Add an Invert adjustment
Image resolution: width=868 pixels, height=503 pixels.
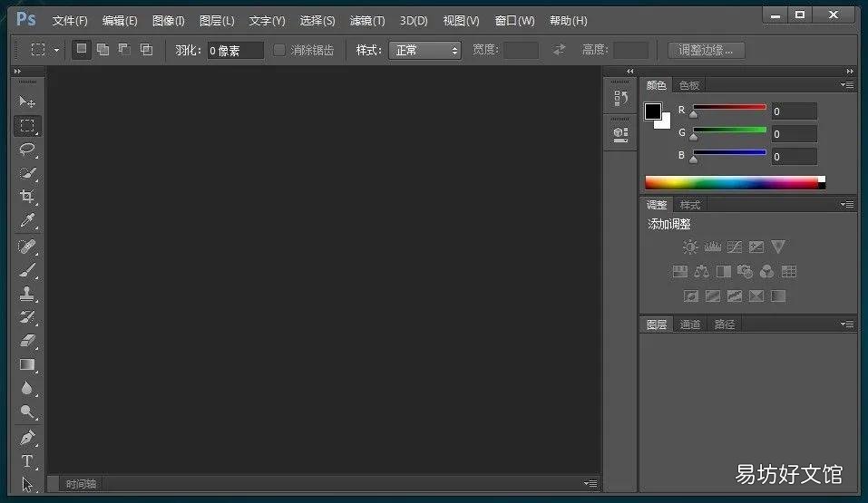(691, 296)
